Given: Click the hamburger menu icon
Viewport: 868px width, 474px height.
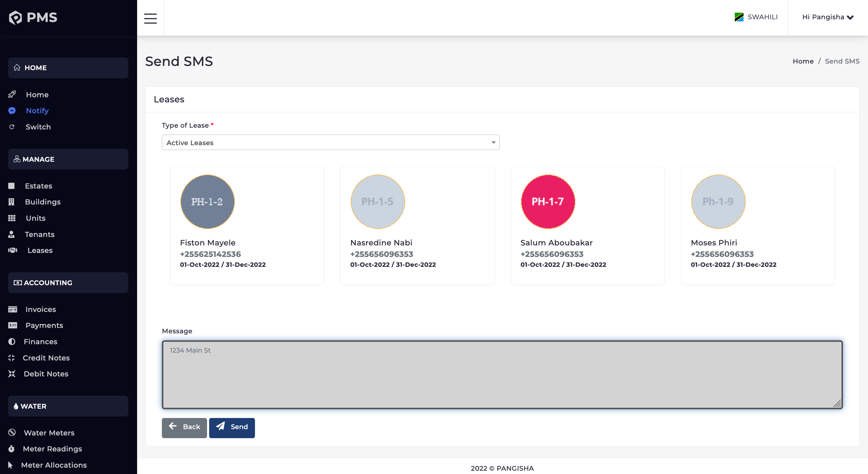Looking at the screenshot, I should coord(150,18).
